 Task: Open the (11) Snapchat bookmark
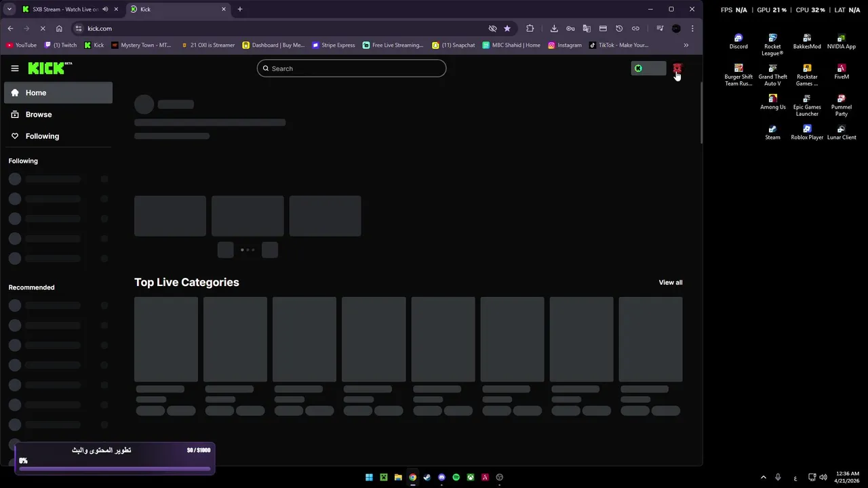454,45
